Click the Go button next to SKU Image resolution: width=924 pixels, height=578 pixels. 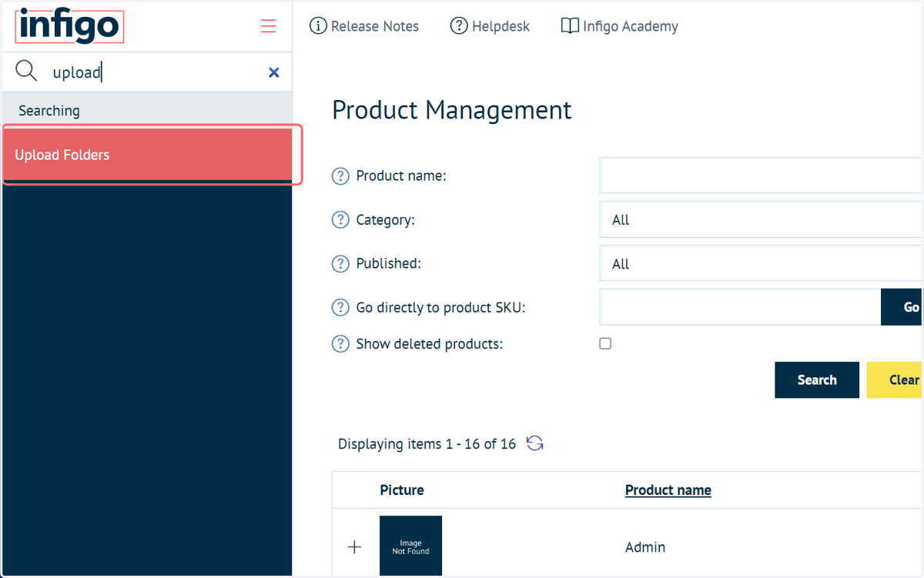point(902,307)
